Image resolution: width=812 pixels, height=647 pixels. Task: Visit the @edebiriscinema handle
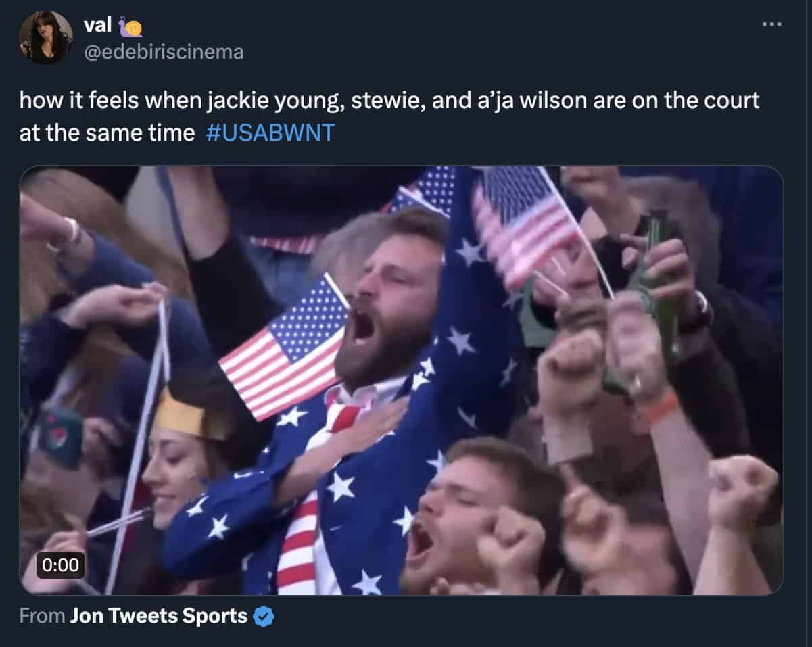coord(163,52)
